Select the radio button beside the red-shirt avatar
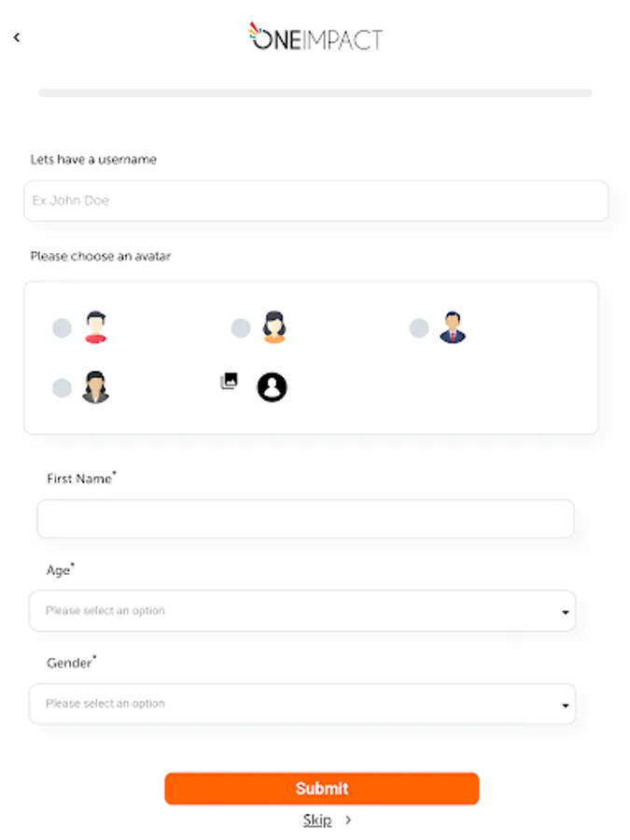 (62, 328)
